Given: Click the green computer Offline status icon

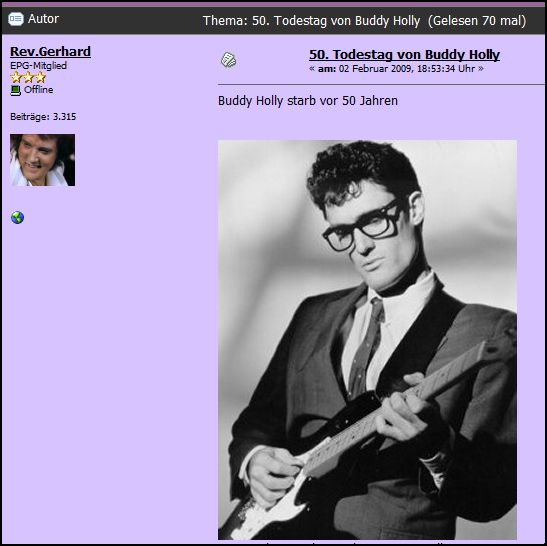Looking at the screenshot, I should [x=16, y=90].
